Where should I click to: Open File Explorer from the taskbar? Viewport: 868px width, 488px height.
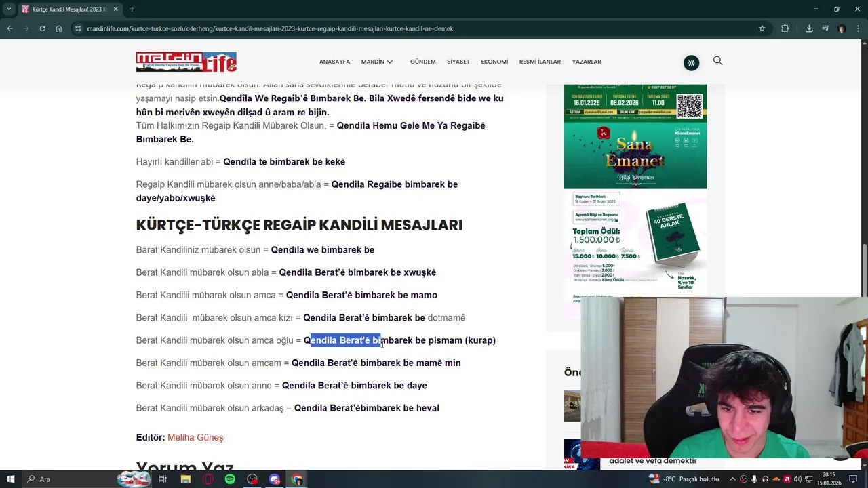(x=185, y=479)
